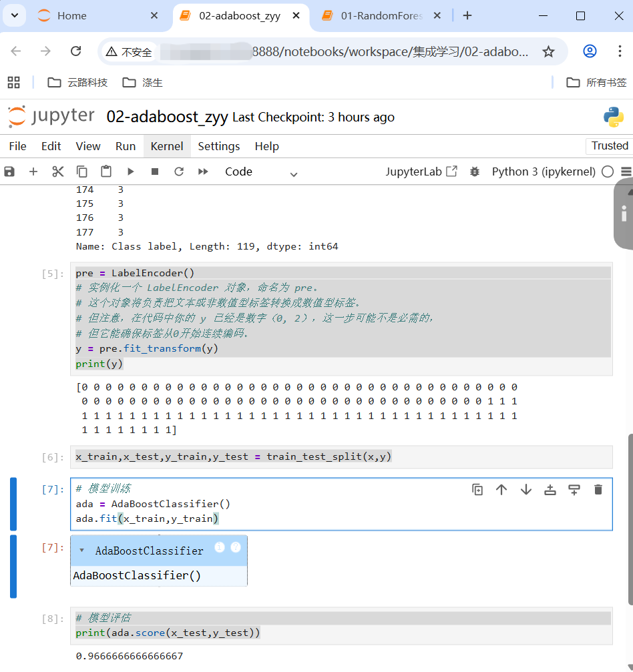Open the browser tab search dropdown arrow
The image size is (633, 672).
tap(14, 15)
